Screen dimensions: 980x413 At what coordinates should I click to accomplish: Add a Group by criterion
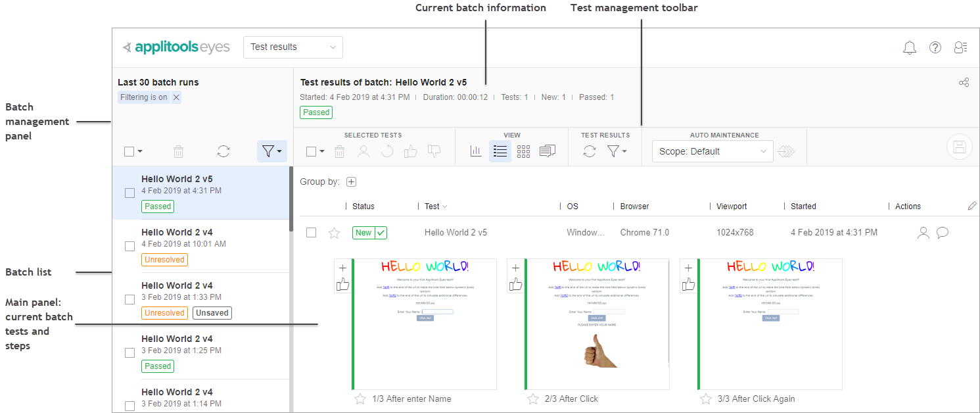point(351,182)
